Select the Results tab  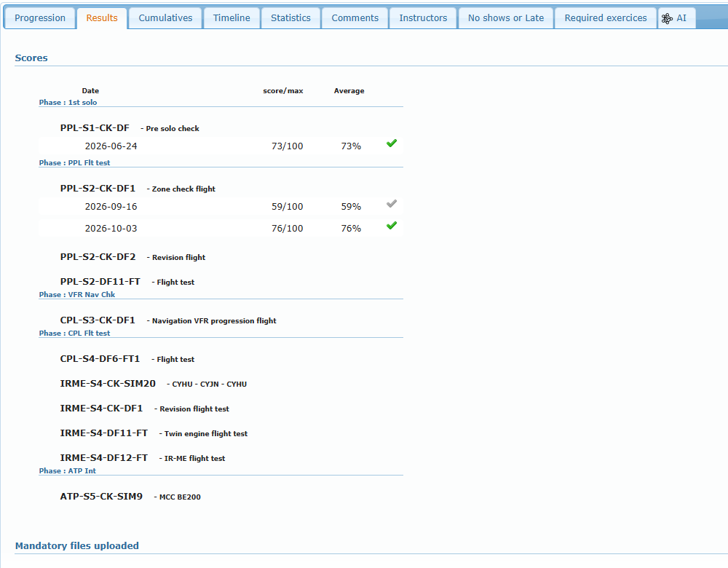[x=102, y=18]
